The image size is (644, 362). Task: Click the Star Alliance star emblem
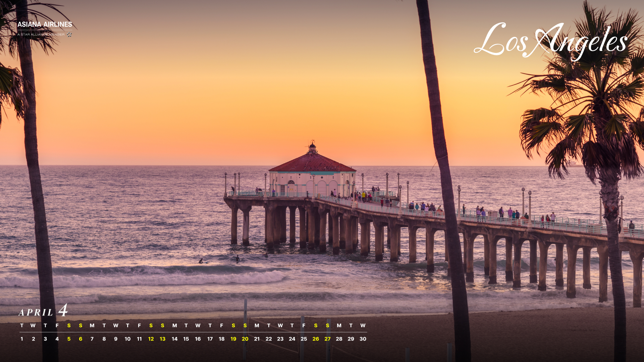pos(69,35)
